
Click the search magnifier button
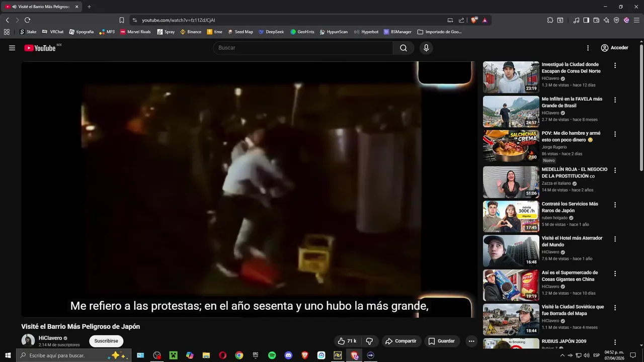click(404, 48)
